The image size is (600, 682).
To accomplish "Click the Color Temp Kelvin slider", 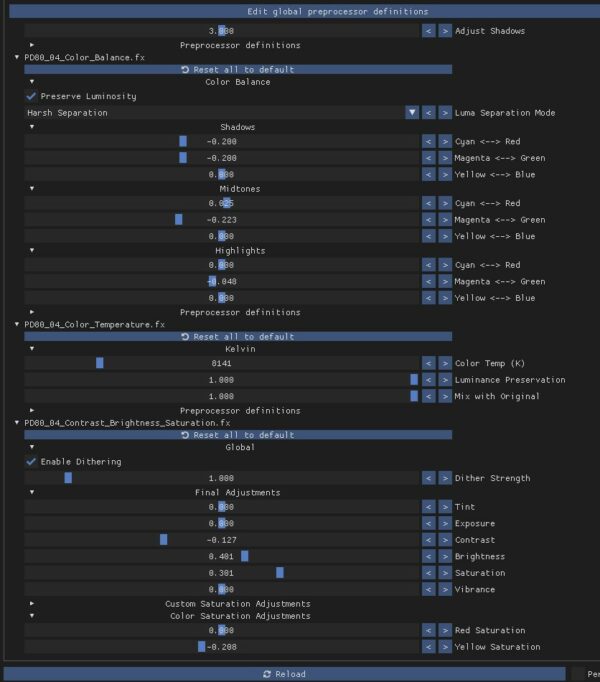I will click(221, 363).
